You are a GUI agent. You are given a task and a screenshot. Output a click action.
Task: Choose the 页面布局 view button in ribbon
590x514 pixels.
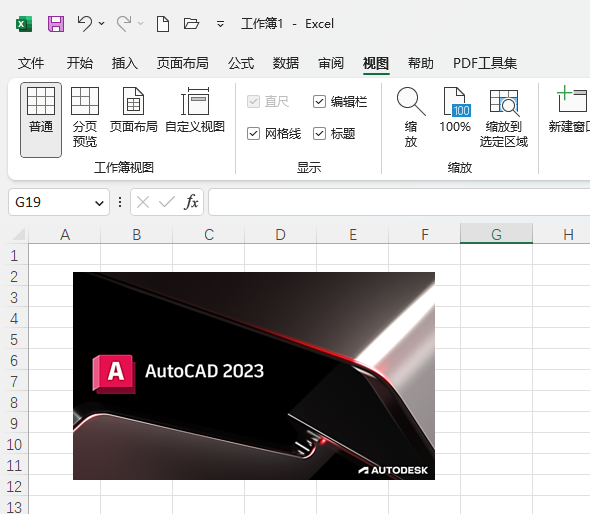click(134, 110)
